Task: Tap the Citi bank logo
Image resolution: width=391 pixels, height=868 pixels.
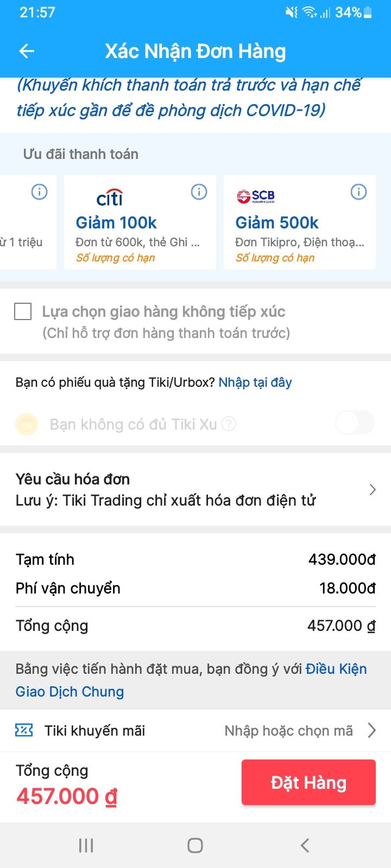Action: click(x=110, y=197)
